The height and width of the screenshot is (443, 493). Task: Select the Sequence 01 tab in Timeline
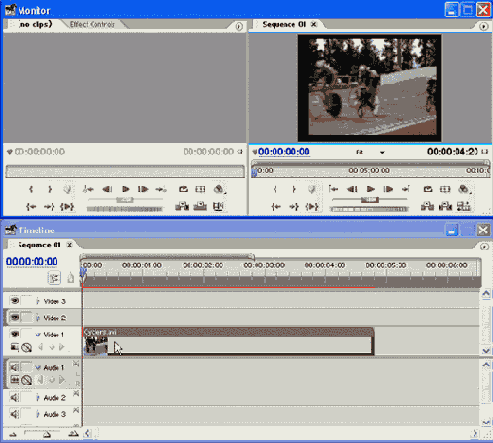coord(39,245)
